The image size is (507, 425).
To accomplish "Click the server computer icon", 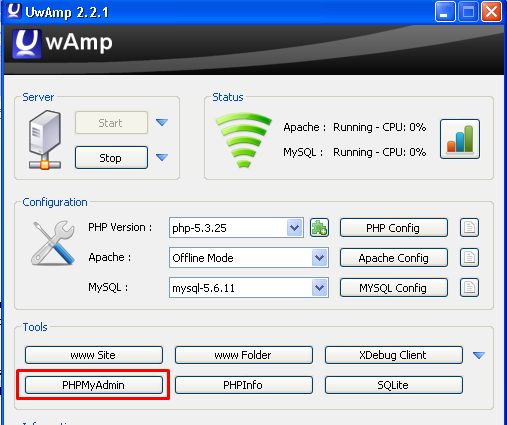I will 45,140.
